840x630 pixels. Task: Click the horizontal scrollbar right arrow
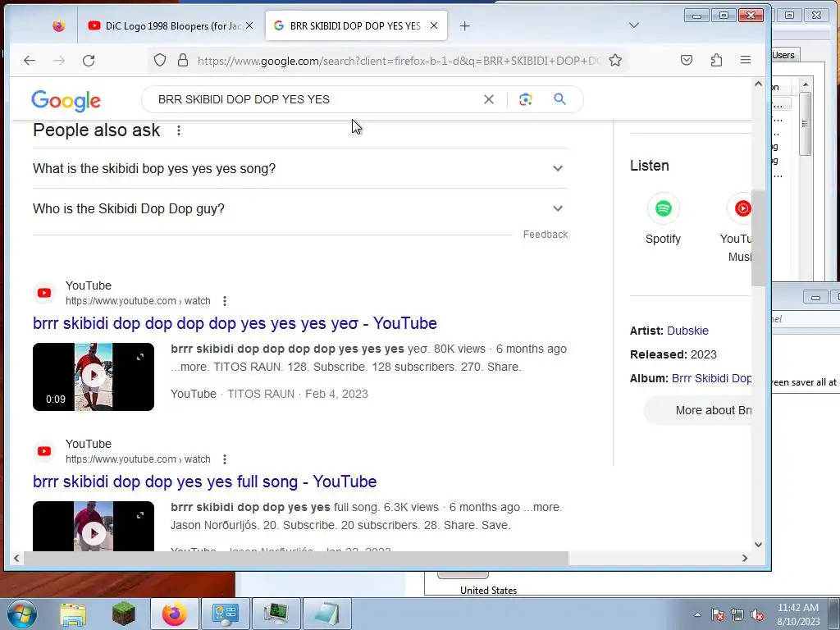click(x=745, y=558)
